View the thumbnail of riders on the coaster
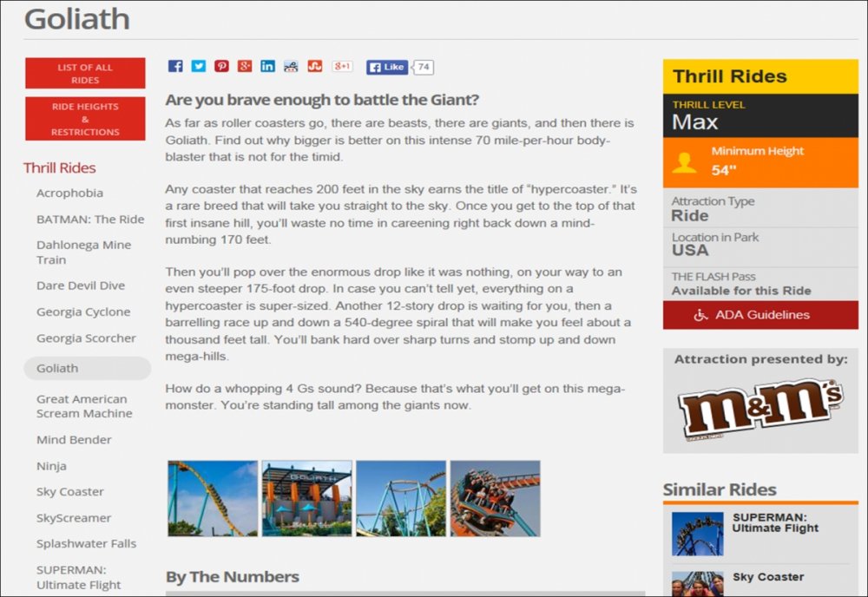 (495, 498)
